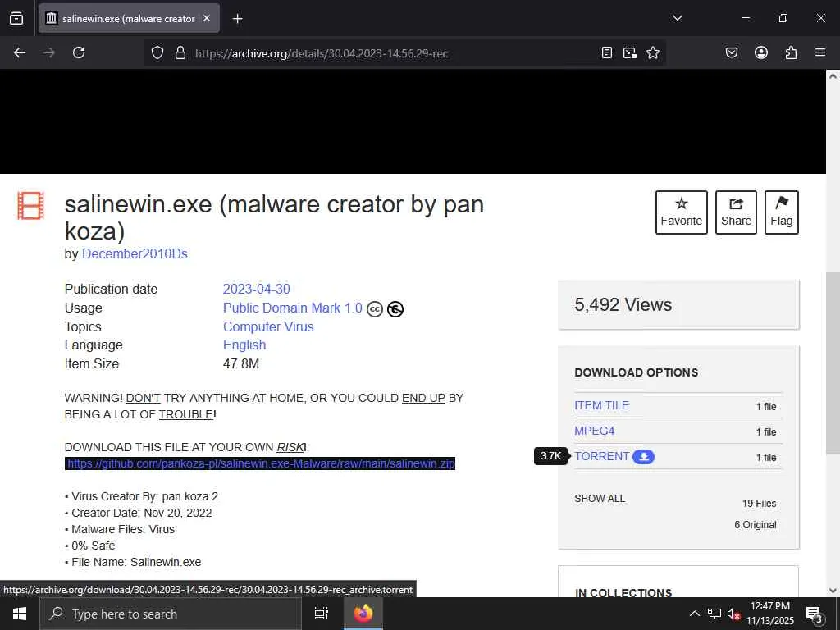Open Firefox account icon
The width and height of the screenshot is (840, 630).
(x=761, y=52)
